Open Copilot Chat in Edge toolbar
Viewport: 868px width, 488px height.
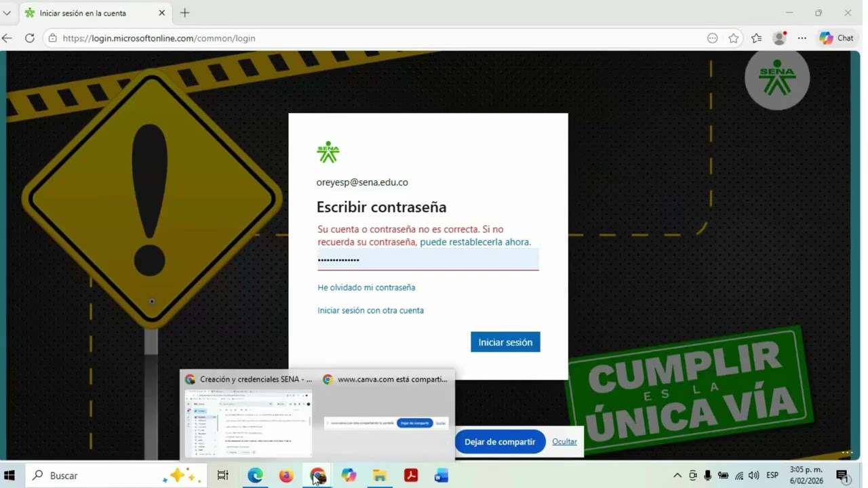[836, 38]
